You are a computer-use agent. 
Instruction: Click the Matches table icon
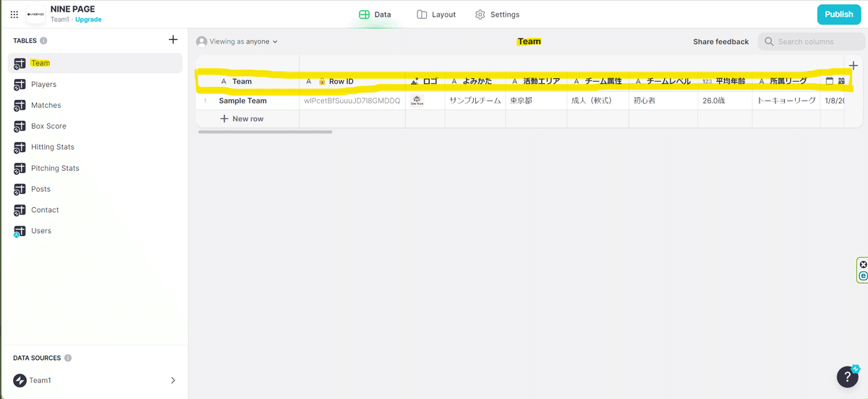point(20,105)
